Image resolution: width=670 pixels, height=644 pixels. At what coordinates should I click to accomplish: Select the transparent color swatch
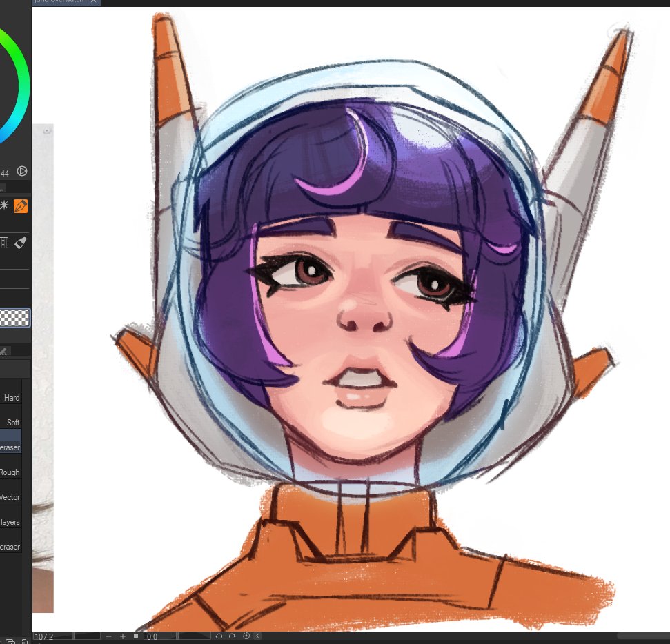[14, 318]
